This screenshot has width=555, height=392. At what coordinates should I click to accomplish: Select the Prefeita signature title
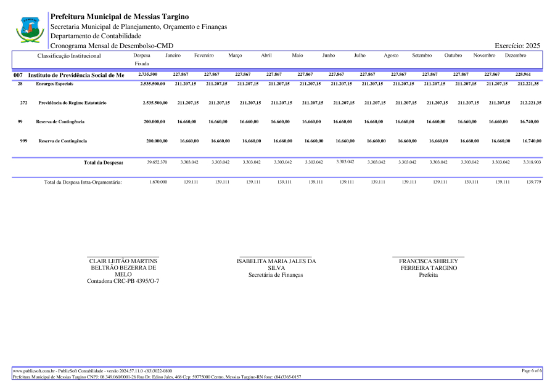click(428, 275)
